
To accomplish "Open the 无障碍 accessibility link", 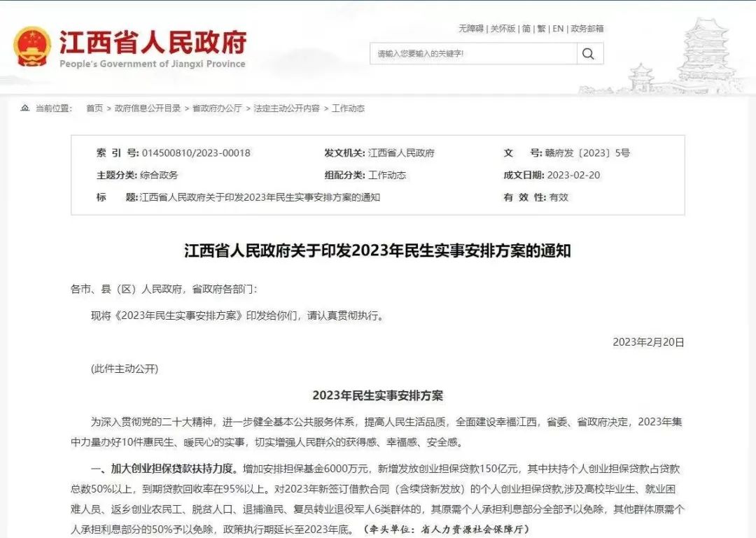I will coord(470,29).
